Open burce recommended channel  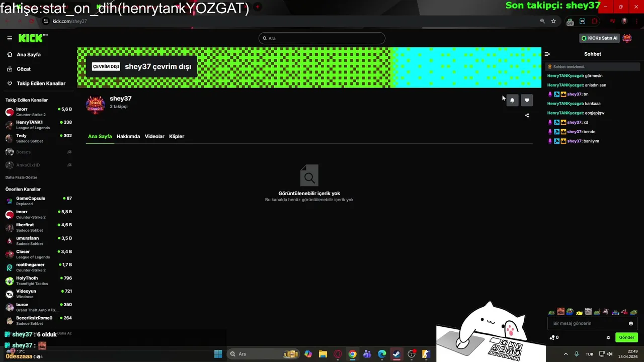tap(39, 307)
